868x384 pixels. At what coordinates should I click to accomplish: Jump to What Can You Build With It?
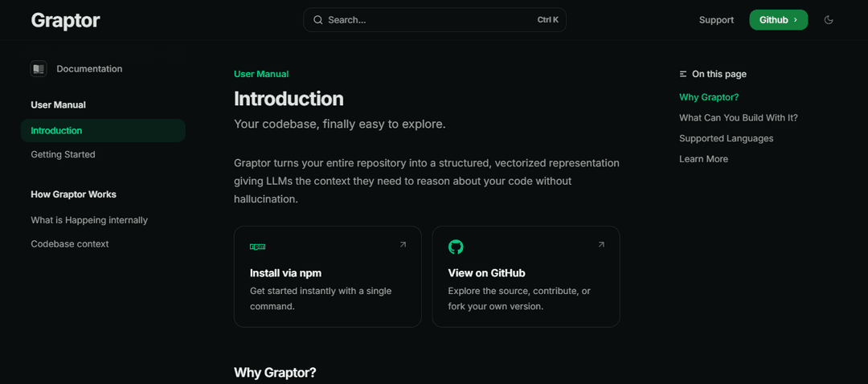739,118
